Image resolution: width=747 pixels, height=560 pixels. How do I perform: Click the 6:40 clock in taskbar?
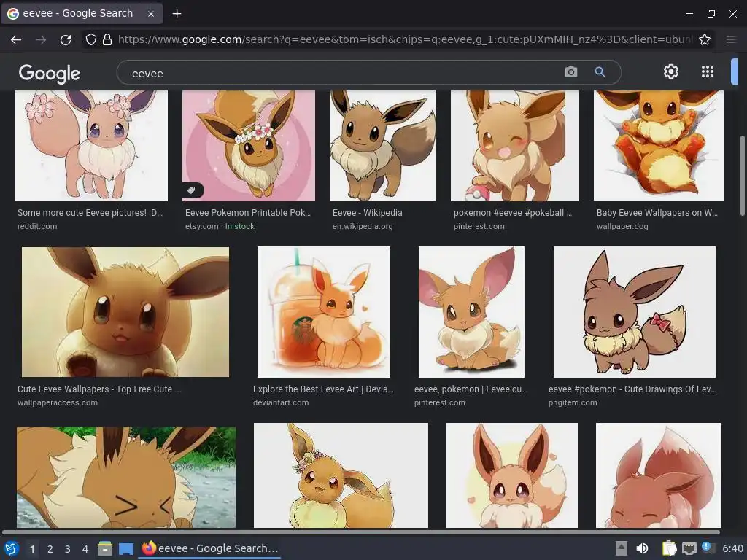click(732, 548)
